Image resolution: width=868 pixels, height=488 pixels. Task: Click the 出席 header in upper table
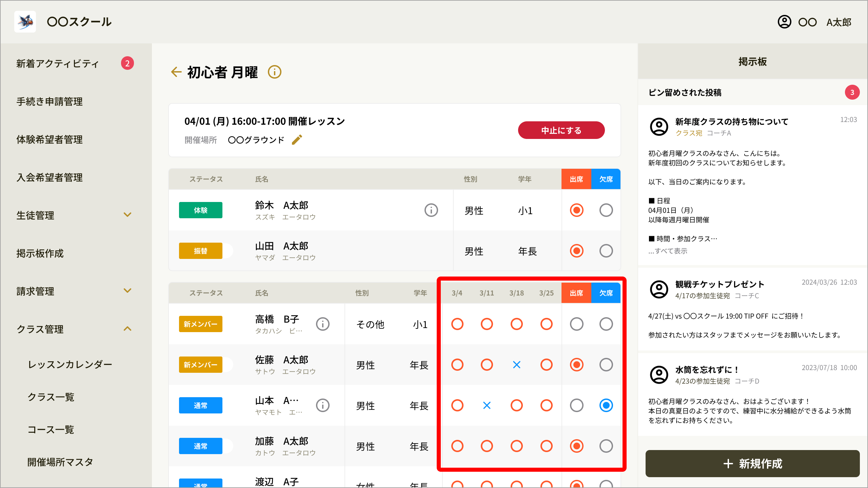[x=576, y=179]
